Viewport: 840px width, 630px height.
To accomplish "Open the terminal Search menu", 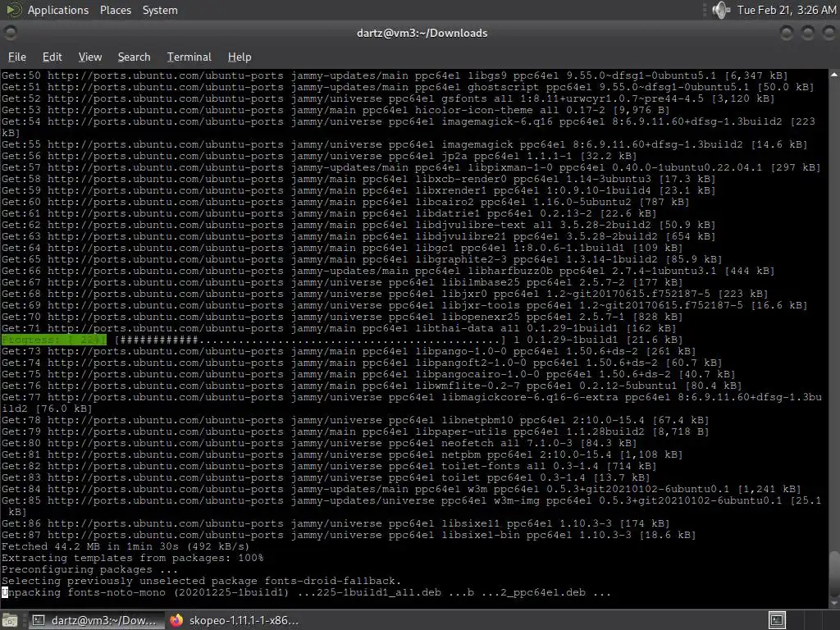I will tap(134, 57).
